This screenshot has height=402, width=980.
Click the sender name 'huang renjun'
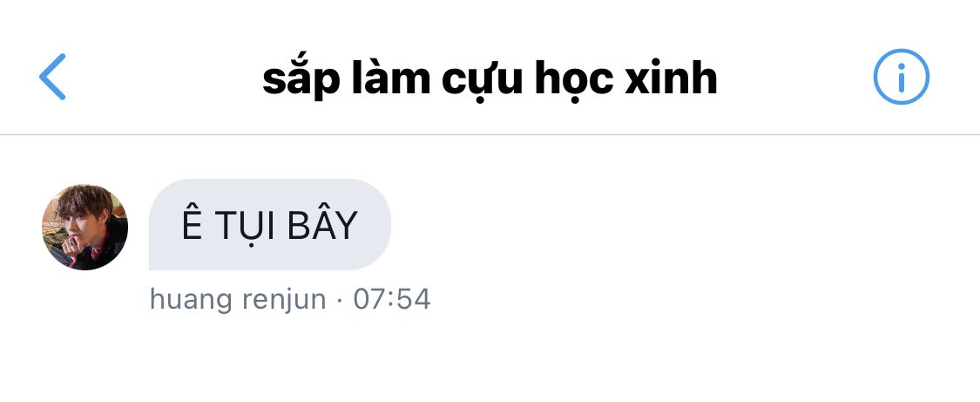pyautogui.click(x=238, y=299)
